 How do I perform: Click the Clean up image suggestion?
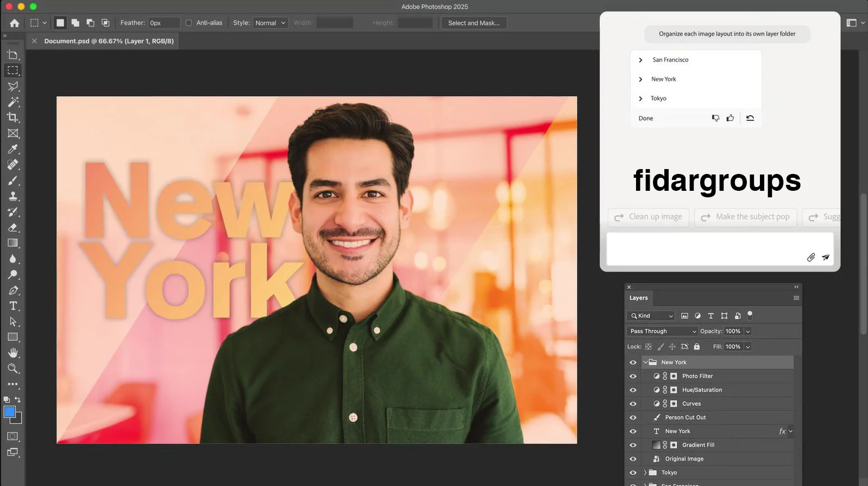(x=649, y=217)
